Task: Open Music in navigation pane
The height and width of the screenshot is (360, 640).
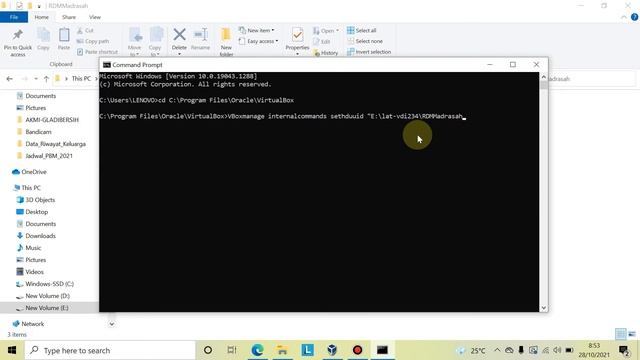Action: (33, 248)
